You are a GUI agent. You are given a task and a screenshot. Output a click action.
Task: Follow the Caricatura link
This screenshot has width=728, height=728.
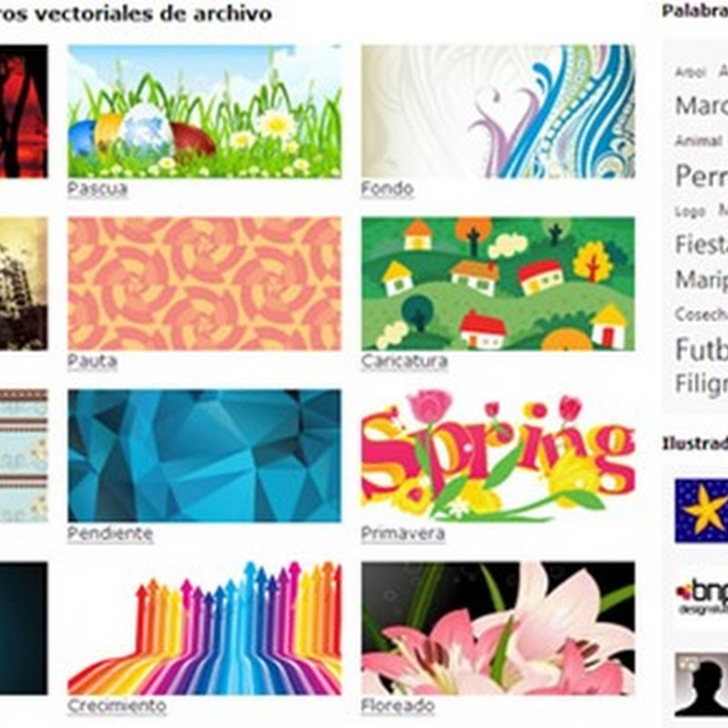[x=404, y=360]
